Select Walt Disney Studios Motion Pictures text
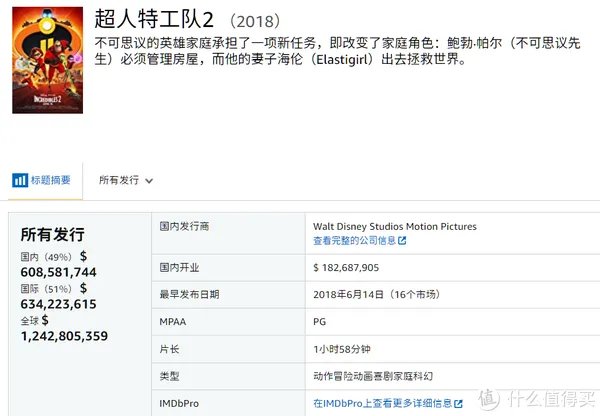The width and height of the screenshot is (600, 416). [395, 227]
